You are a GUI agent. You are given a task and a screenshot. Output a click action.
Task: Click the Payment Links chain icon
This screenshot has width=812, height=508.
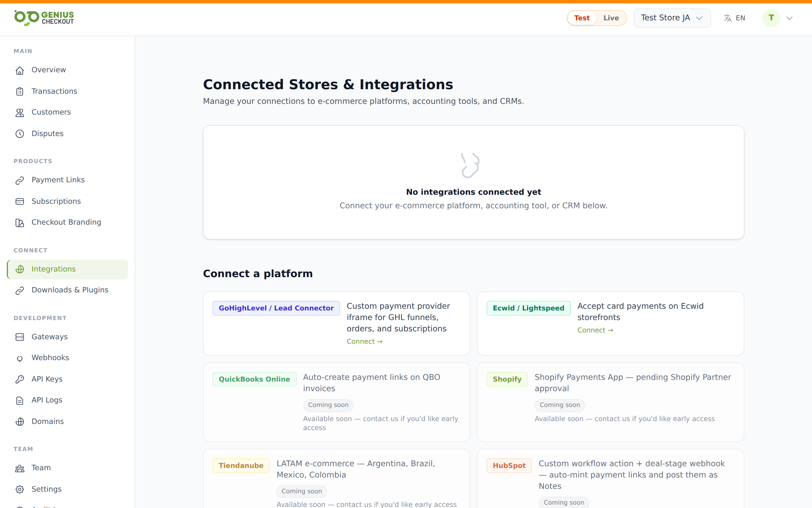[20, 180]
